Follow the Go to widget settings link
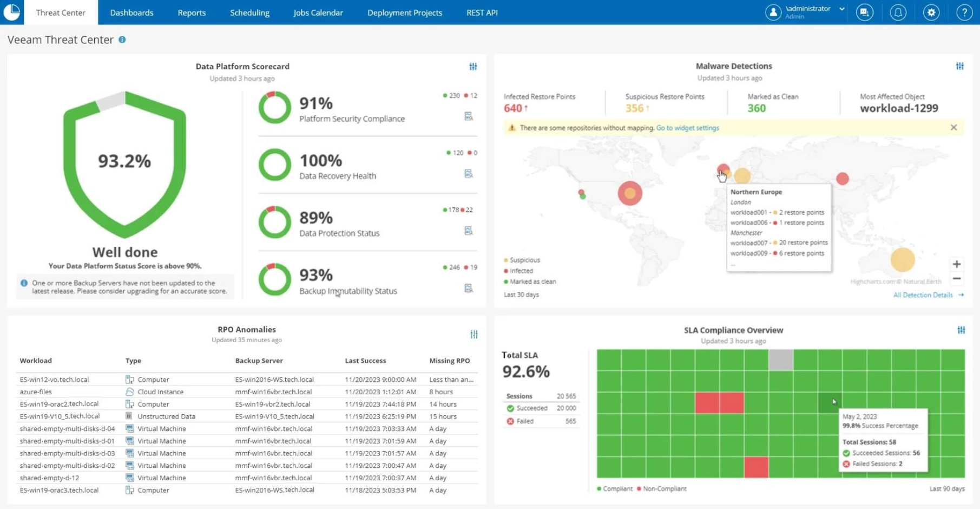980x509 pixels. [x=687, y=128]
